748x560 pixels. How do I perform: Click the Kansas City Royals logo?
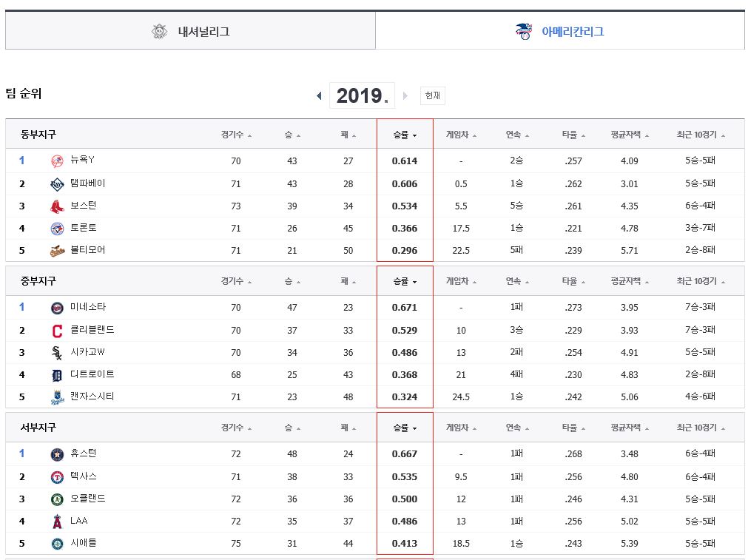[57, 397]
